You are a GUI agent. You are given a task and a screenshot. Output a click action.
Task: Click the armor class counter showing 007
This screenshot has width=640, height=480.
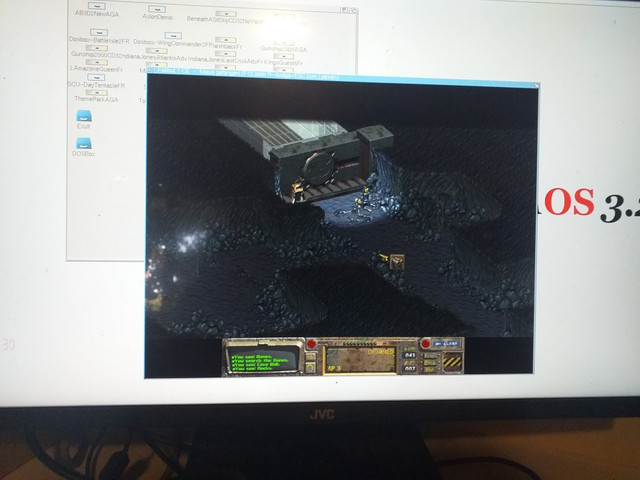tap(409, 368)
